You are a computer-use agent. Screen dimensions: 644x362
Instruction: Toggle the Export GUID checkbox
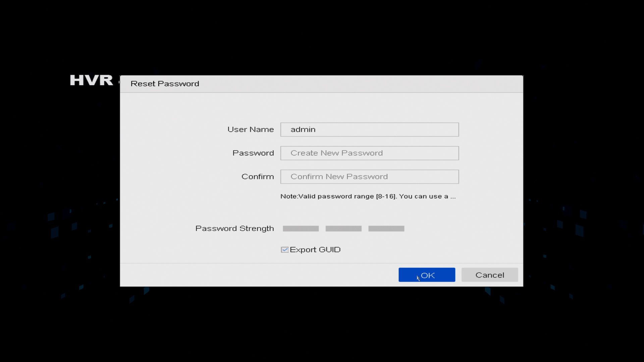pos(284,250)
